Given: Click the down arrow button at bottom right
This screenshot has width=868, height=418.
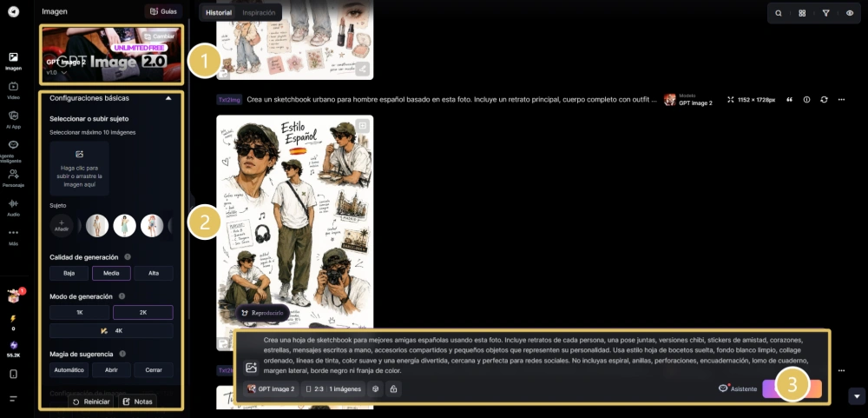Looking at the screenshot, I should click(857, 395).
